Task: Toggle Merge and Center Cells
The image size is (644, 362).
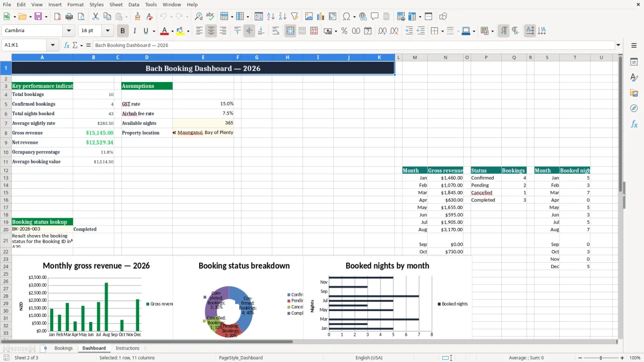Action: pyautogui.click(x=290, y=31)
